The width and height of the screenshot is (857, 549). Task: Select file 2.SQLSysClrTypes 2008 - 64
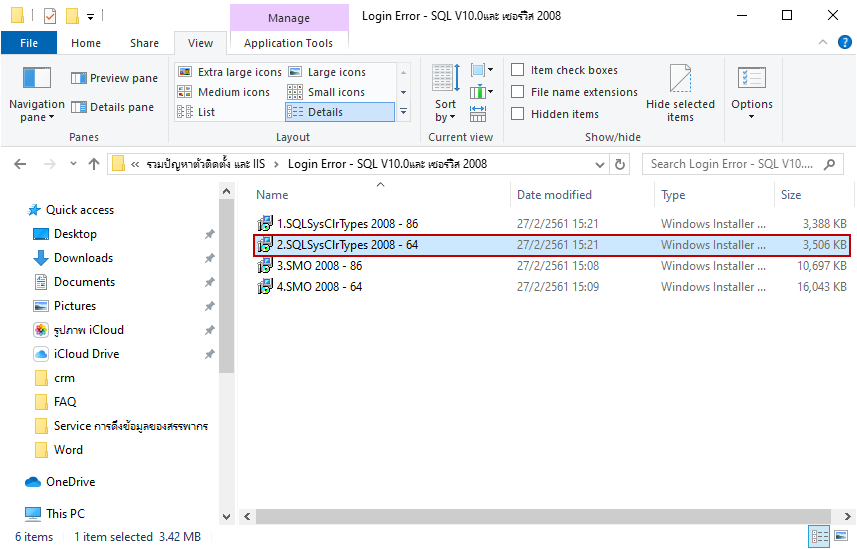tap(551, 245)
